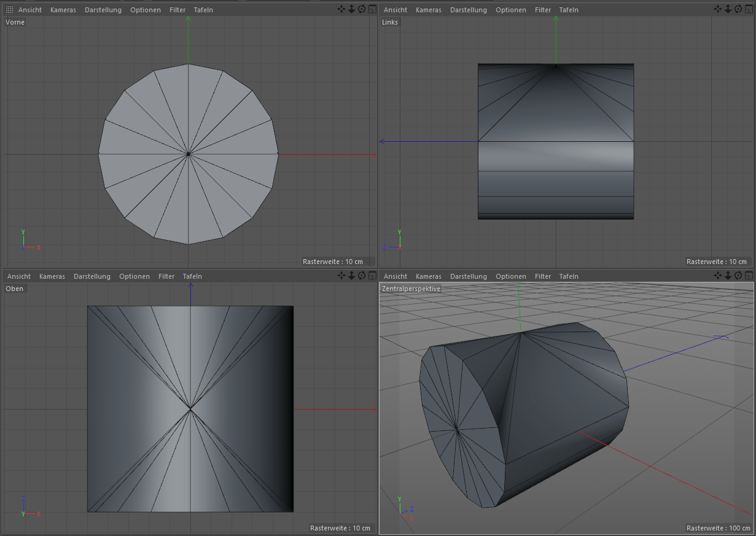
Task: Select rotate camera icon in Zentralperspektive viewport
Action: pyautogui.click(x=738, y=276)
